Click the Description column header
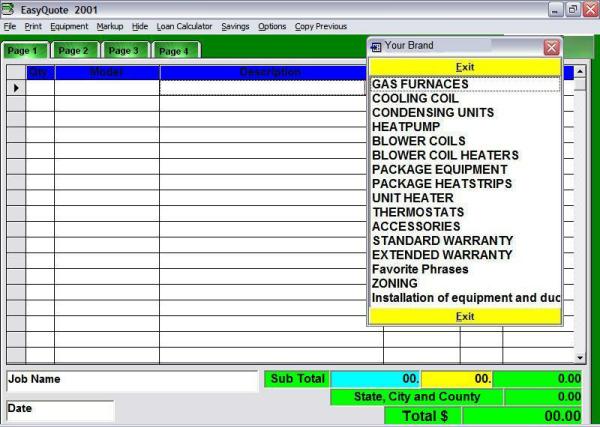Screen dimensions: 600x427 [x=263, y=72]
